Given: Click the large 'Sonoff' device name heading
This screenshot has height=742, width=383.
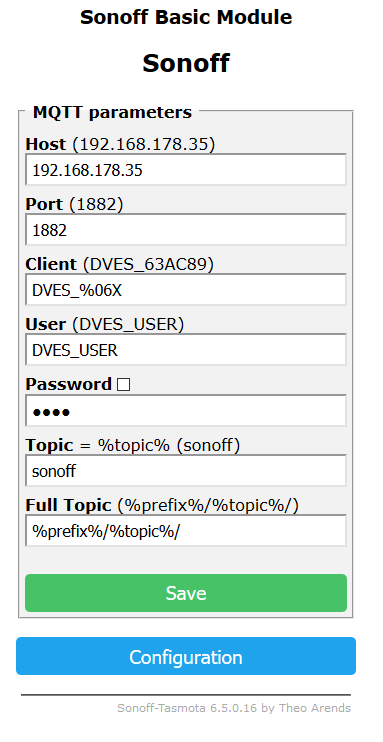Looking at the screenshot, I should (x=186, y=62).
